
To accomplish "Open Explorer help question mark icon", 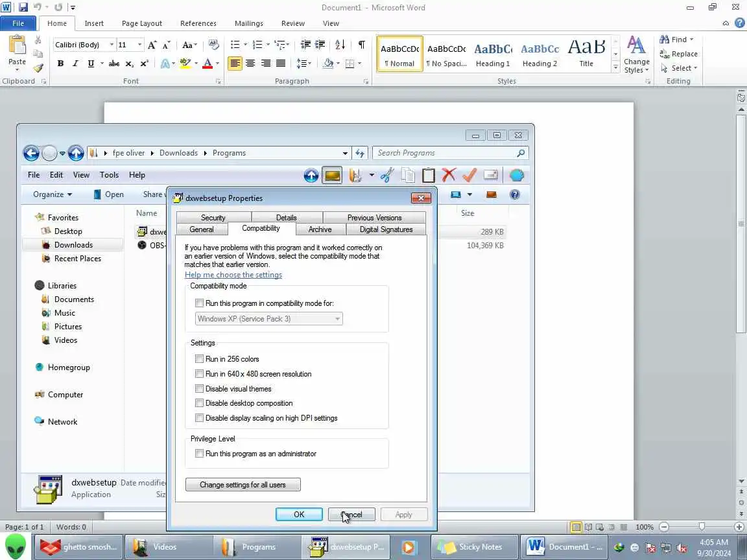I will click(514, 194).
